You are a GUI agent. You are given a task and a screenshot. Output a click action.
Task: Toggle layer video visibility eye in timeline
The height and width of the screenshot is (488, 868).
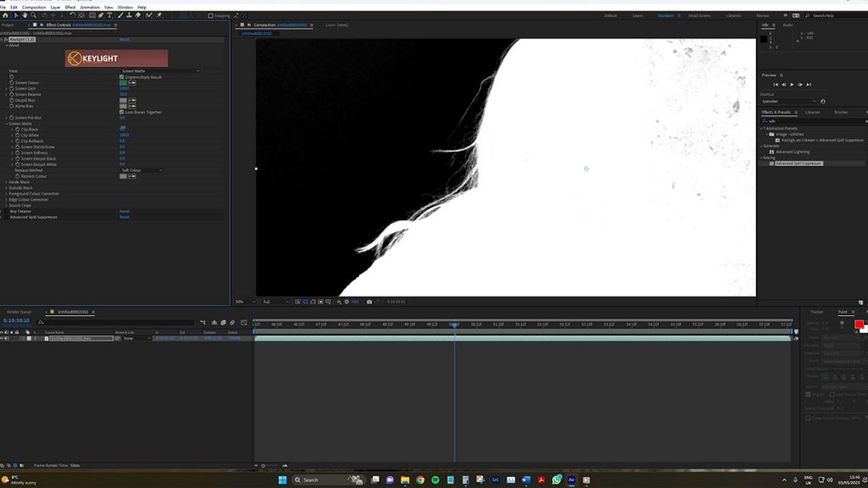(x=3, y=338)
